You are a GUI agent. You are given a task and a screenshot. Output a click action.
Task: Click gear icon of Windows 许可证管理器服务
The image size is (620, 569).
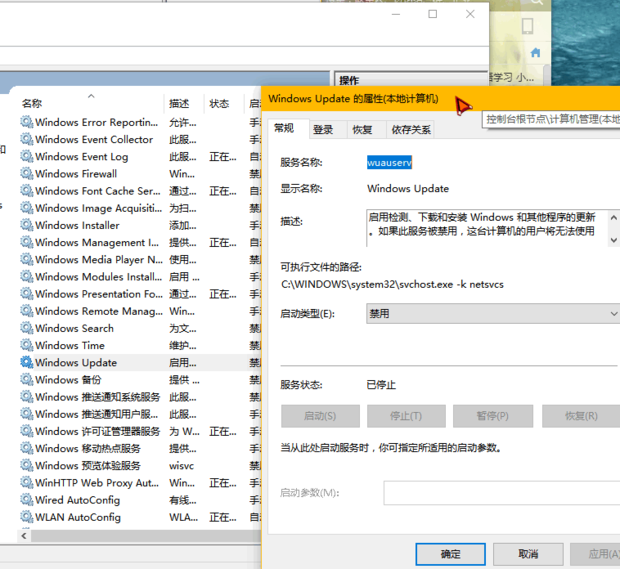(x=26, y=431)
